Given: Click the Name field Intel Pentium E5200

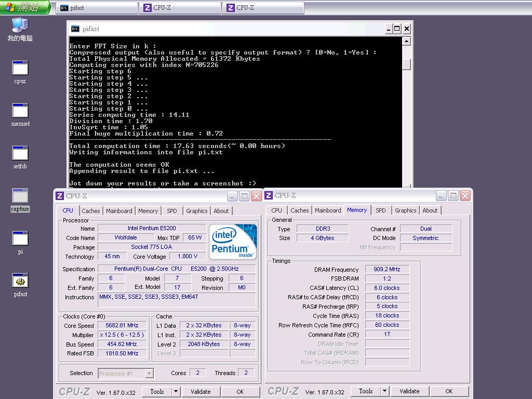Looking at the screenshot, I should coord(152,229).
